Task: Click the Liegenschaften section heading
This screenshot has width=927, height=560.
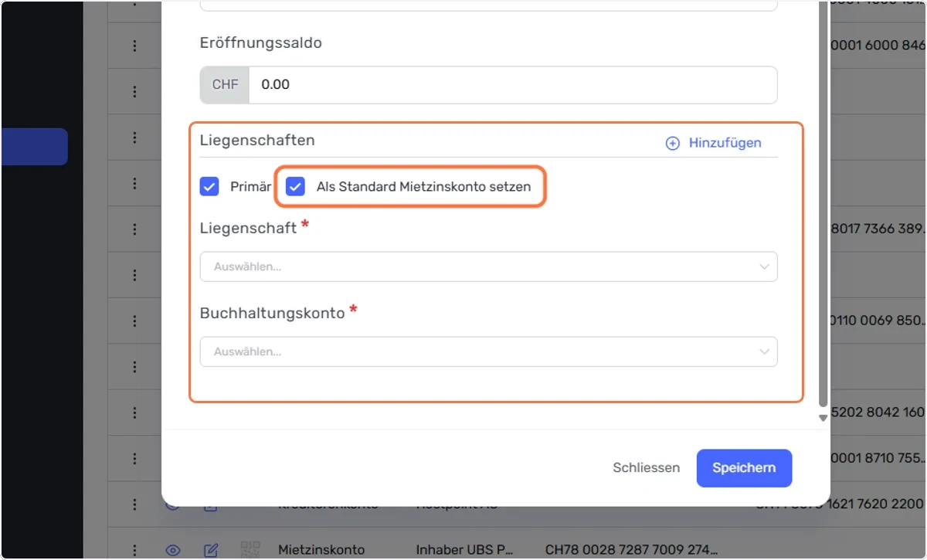Action: coord(257,140)
